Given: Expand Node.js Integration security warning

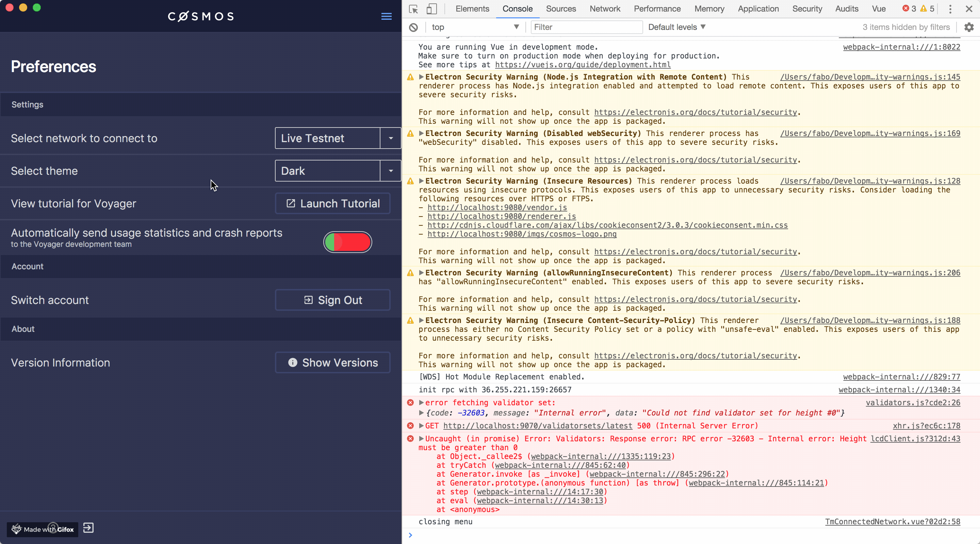Looking at the screenshot, I should (421, 77).
